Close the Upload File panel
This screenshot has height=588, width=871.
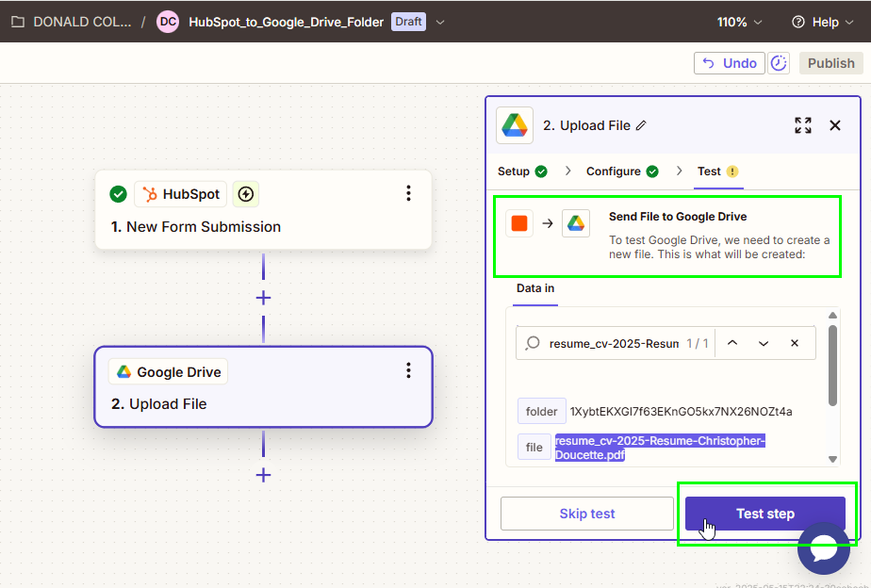[835, 125]
